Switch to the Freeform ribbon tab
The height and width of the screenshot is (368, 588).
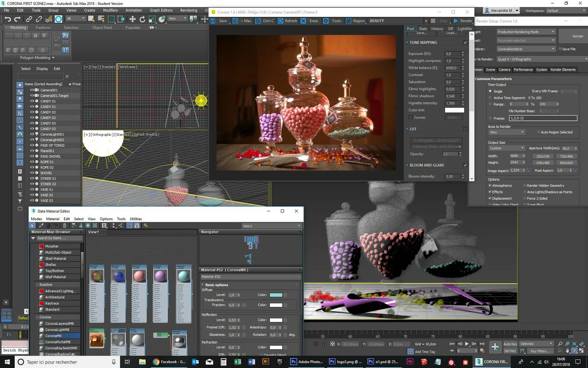tap(43, 28)
